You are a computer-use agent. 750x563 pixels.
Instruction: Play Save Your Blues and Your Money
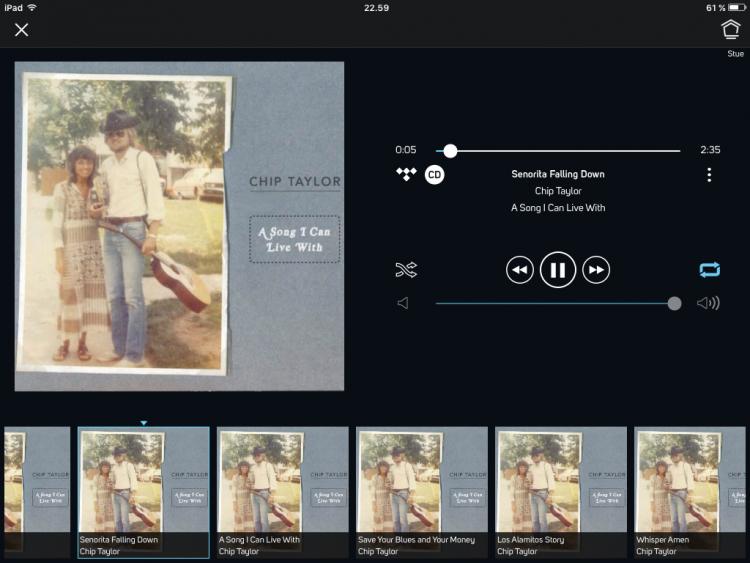[x=422, y=492]
